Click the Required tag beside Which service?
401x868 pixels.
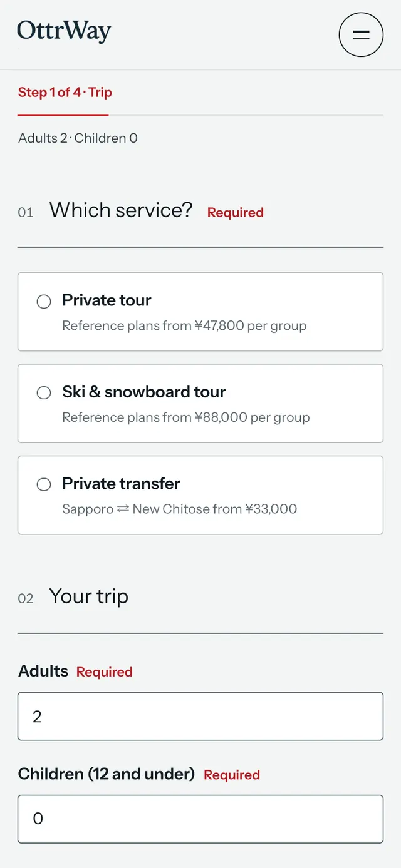[236, 213]
